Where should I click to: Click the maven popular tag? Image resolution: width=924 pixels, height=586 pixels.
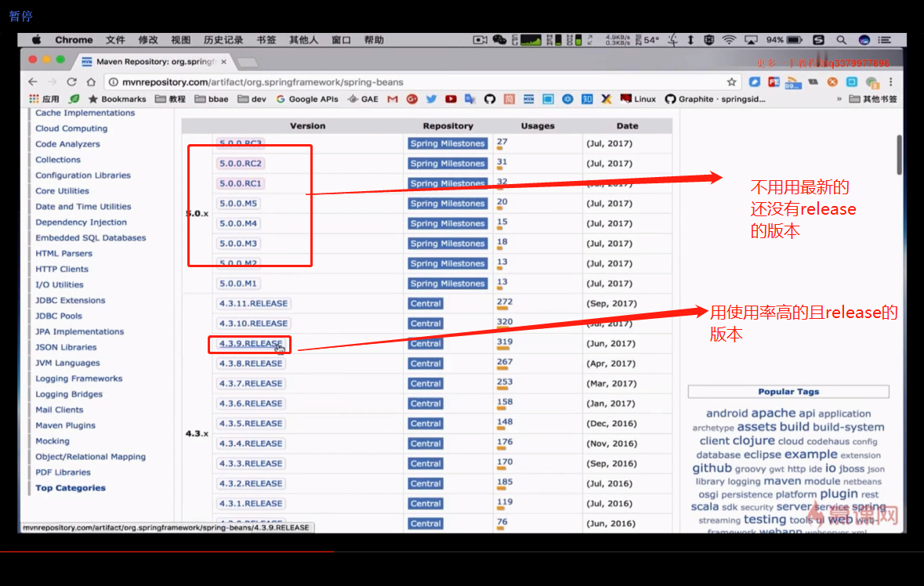(782, 481)
